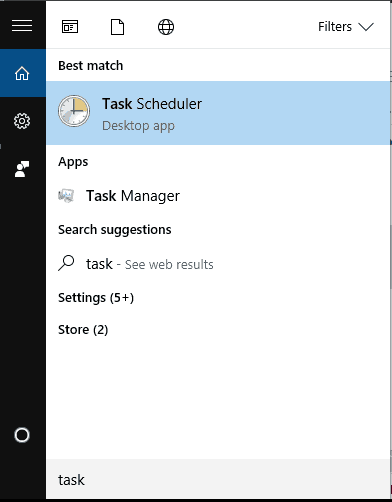Click the Cortana circle icon
The image size is (392, 502).
(x=22, y=435)
